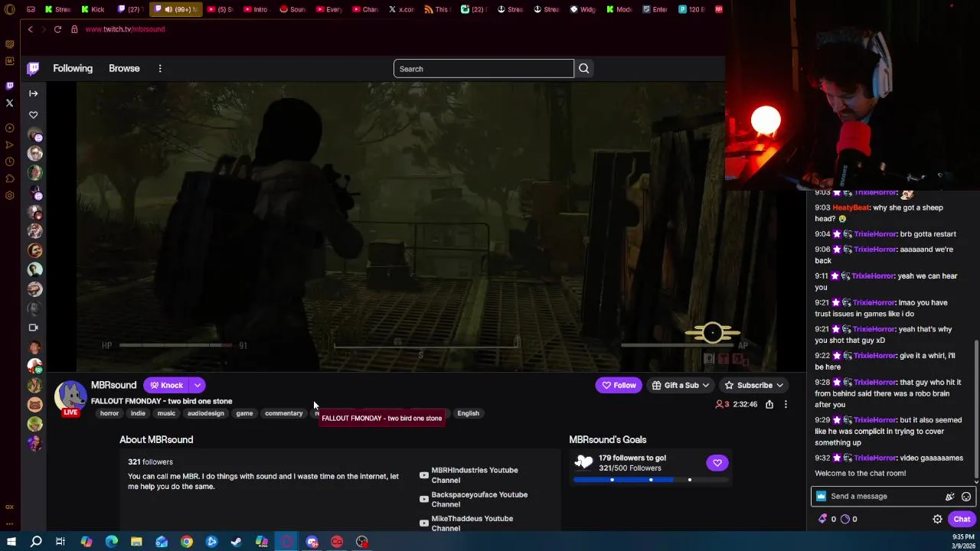
Task: Go to the Twitch home logo
Action: pos(33,69)
